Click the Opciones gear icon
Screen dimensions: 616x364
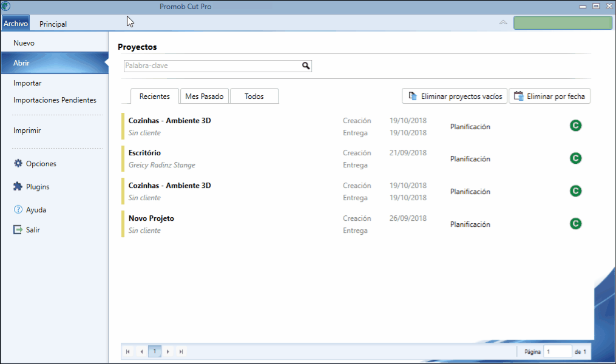(18, 163)
